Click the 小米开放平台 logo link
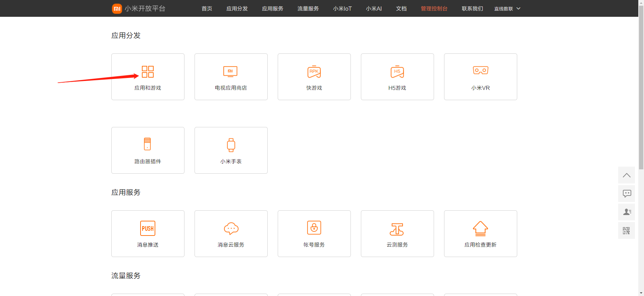This screenshot has width=644, height=296. [139, 9]
